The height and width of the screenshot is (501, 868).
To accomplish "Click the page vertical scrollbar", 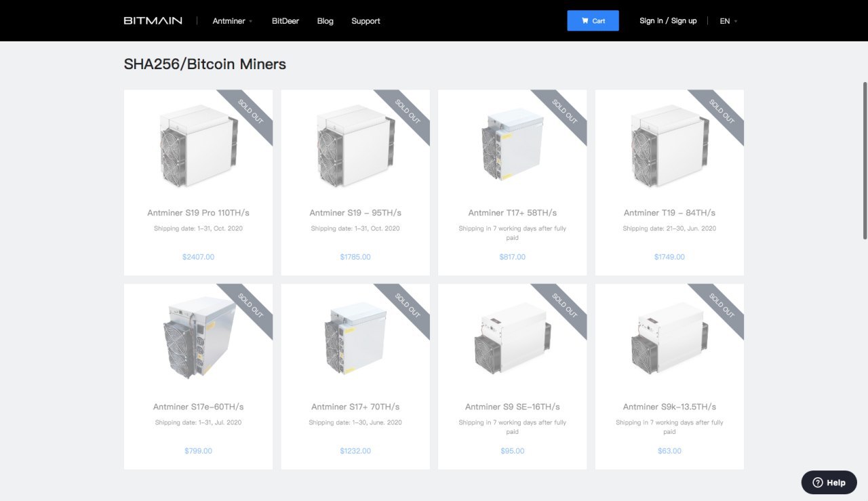I will 865,161.
